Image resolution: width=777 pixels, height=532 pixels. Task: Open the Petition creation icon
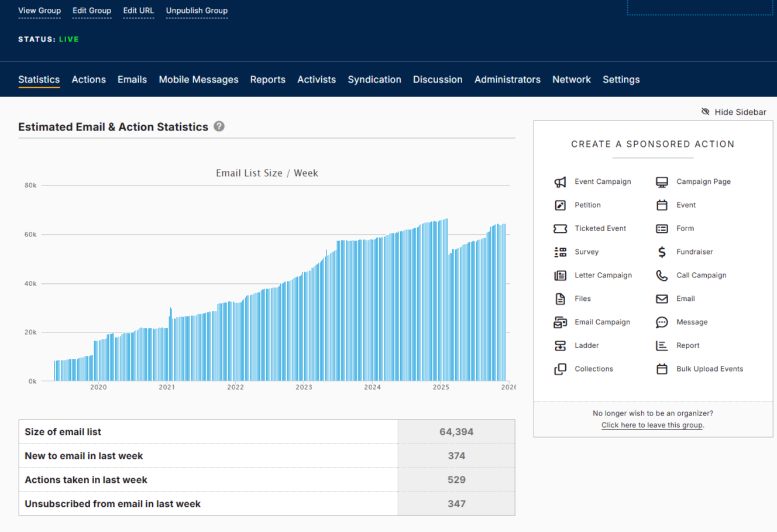click(x=561, y=205)
